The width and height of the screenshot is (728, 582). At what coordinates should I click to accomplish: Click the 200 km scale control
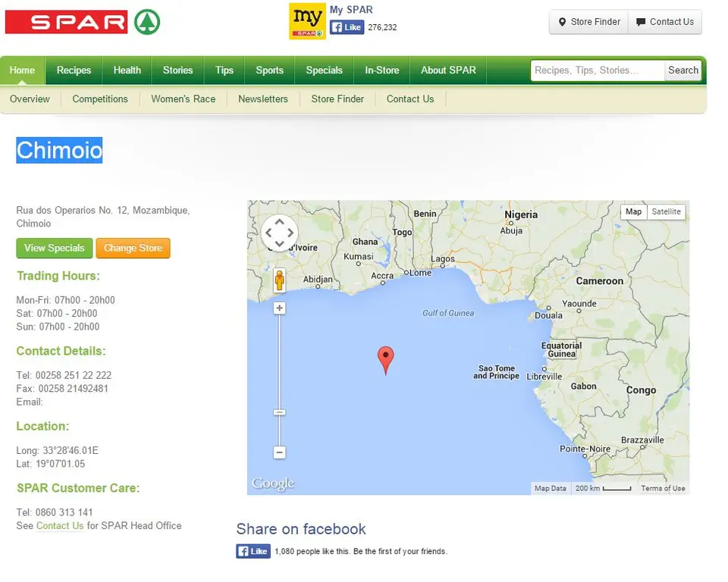tap(603, 489)
